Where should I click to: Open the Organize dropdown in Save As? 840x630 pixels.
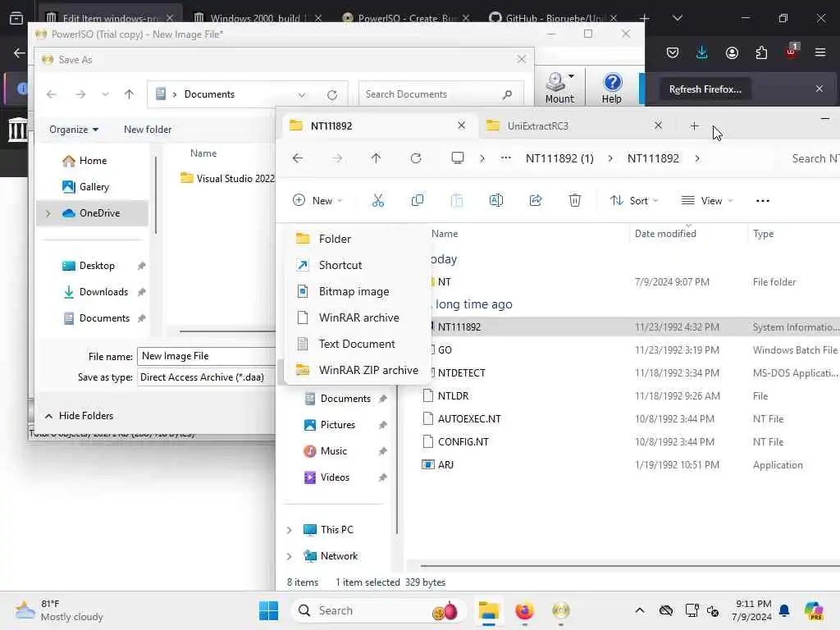point(74,130)
